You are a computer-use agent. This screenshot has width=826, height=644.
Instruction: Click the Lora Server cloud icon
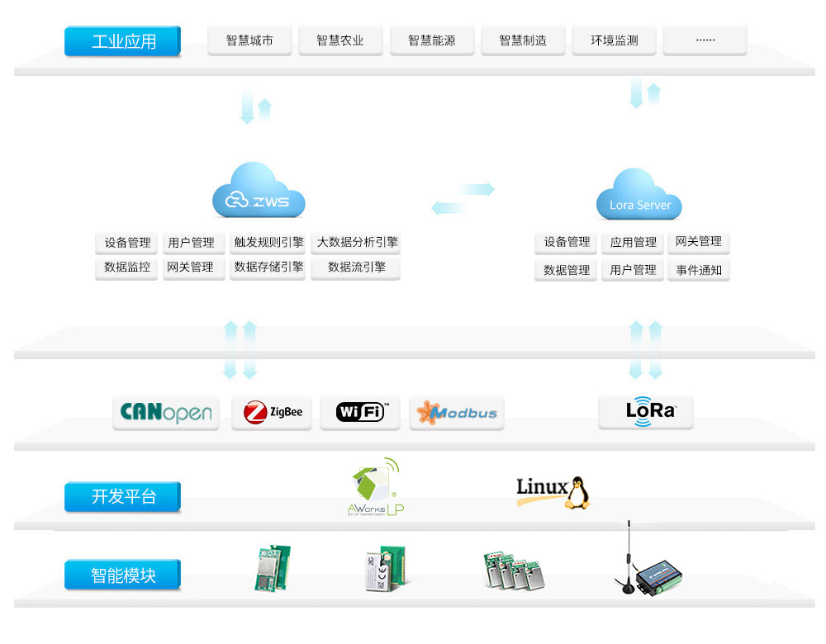tap(639, 195)
